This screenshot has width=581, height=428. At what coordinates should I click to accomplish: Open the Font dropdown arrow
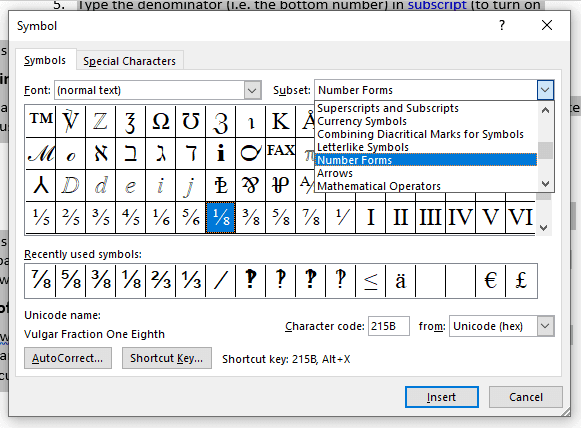point(252,90)
